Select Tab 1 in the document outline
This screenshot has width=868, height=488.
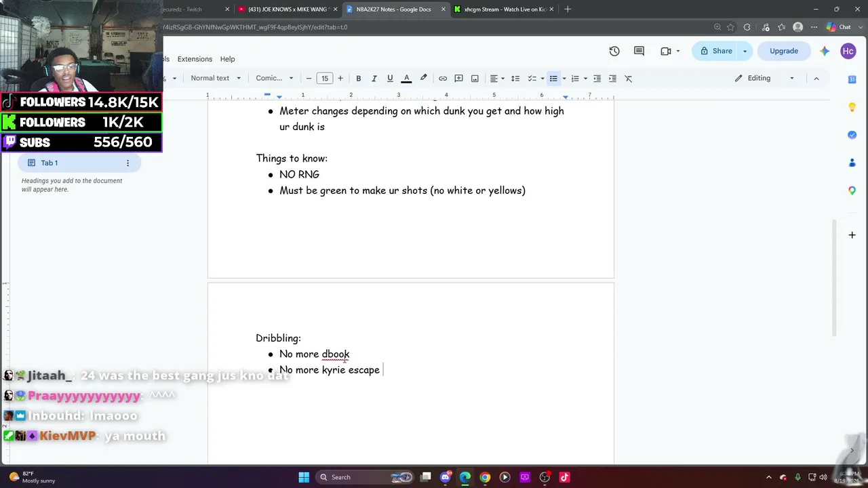pos(80,163)
